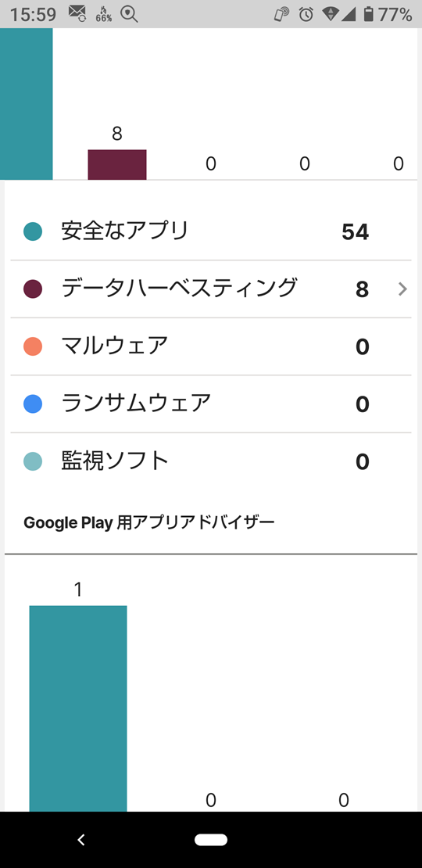Select the 安全なアプリ row

tap(211, 231)
